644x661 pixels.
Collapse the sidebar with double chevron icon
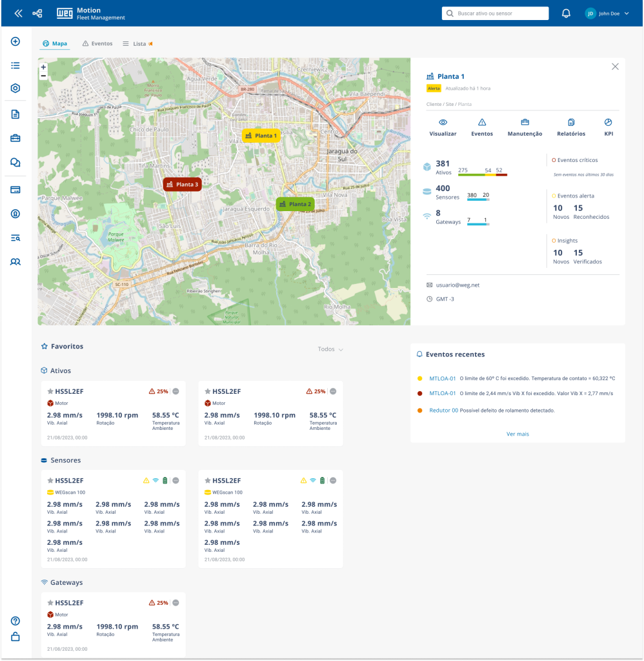coord(18,13)
